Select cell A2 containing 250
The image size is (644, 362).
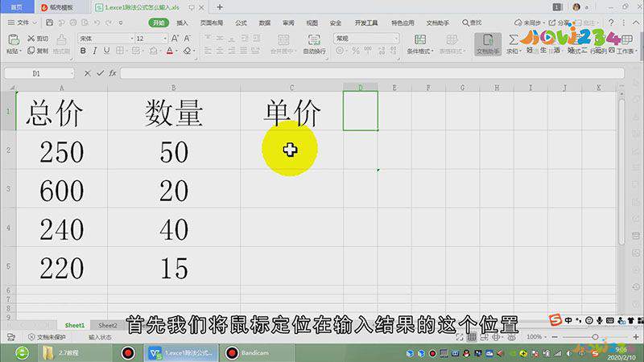[62, 150]
